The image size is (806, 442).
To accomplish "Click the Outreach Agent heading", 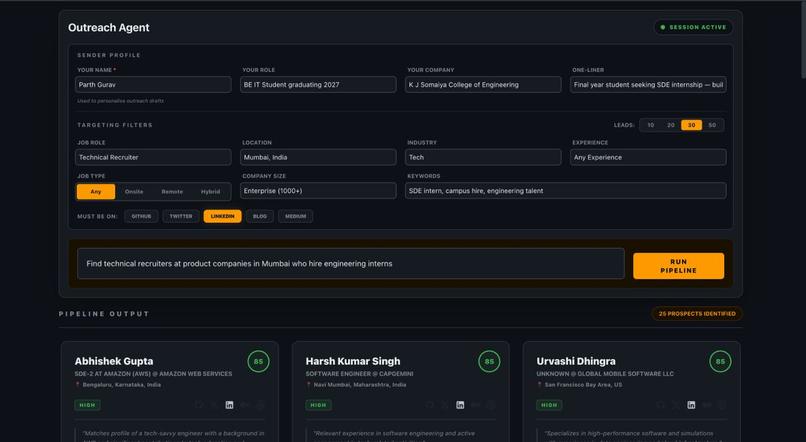I will pyautogui.click(x=108, y=28).
